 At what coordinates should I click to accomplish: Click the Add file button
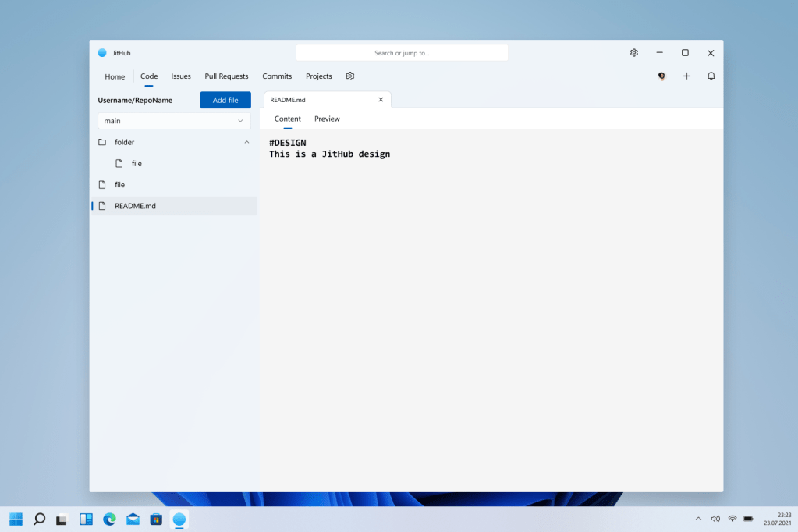[225, 100]
